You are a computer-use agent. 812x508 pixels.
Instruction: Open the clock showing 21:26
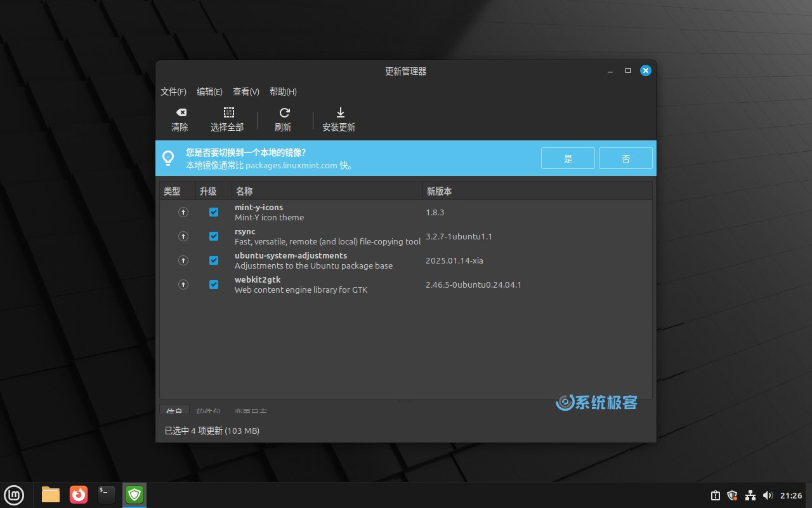click(x=791, y=495)
